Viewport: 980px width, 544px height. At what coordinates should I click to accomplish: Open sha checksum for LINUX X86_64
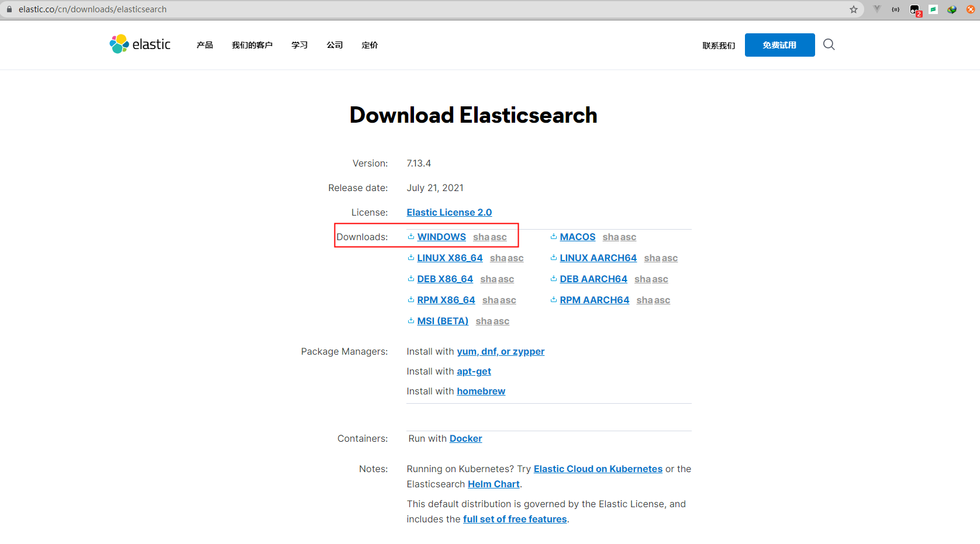pos(498,258)
